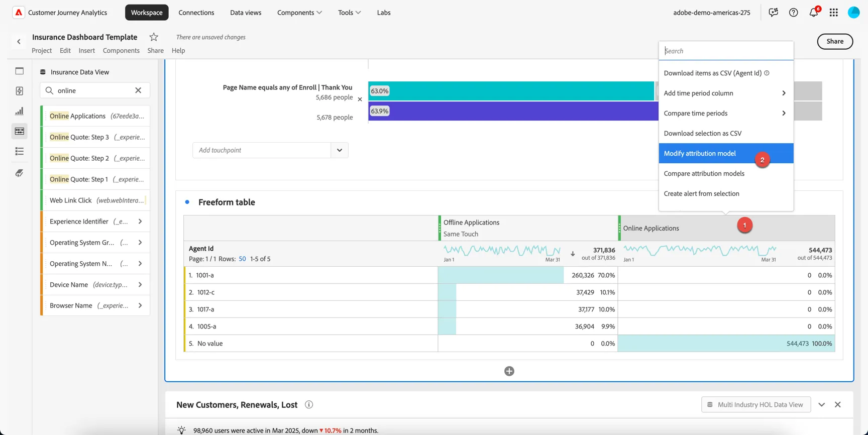Open the Panels icon in left rail
The width and height of the screenshot is (868, 435).
click(x=20, y=71)
